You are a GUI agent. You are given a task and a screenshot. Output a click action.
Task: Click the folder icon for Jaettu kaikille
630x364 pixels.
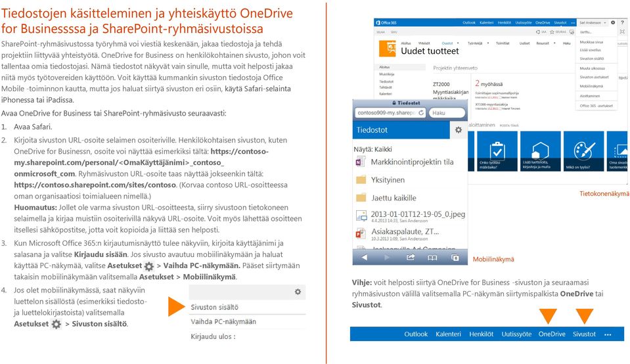coord(361,198)
